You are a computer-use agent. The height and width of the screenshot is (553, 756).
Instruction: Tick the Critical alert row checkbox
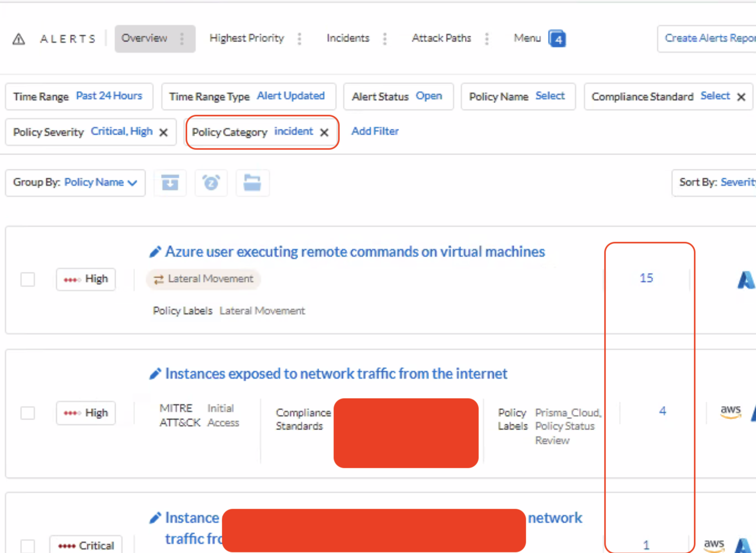click(x=28, y=546)
